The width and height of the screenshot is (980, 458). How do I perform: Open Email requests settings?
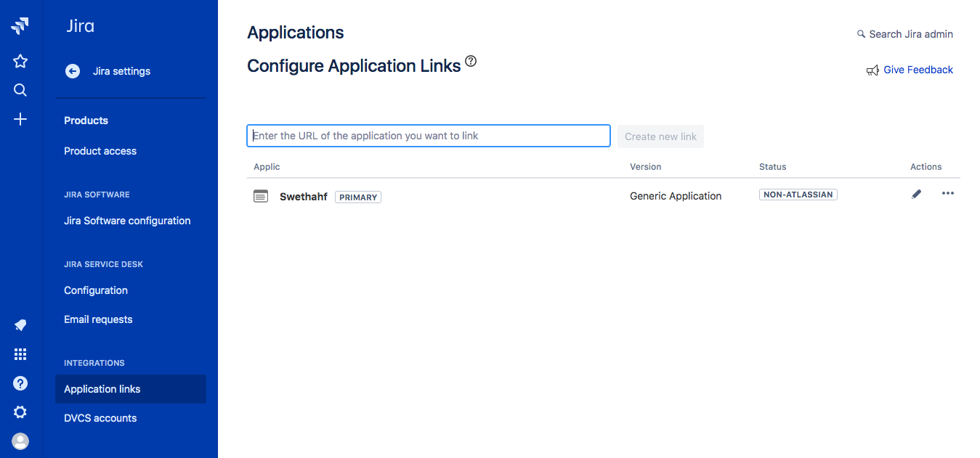click(x=98, y=319)
